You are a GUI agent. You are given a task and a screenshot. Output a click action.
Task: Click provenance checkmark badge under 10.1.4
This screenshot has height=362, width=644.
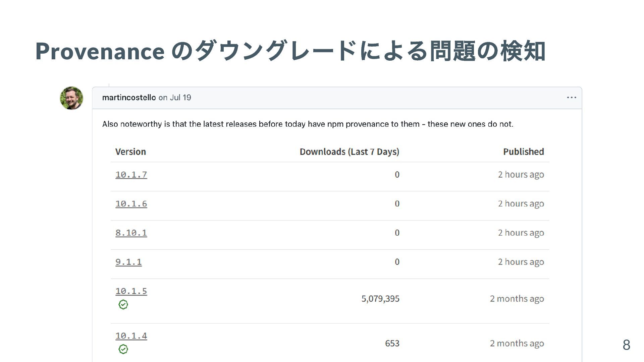click(x=123, y=349)
